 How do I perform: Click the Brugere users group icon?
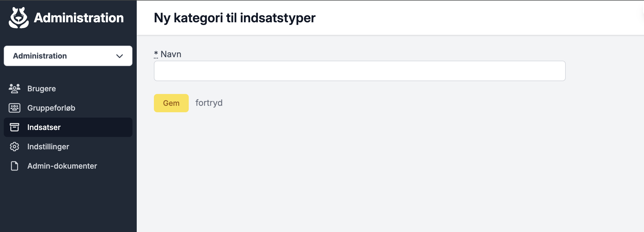click(14, 89)
